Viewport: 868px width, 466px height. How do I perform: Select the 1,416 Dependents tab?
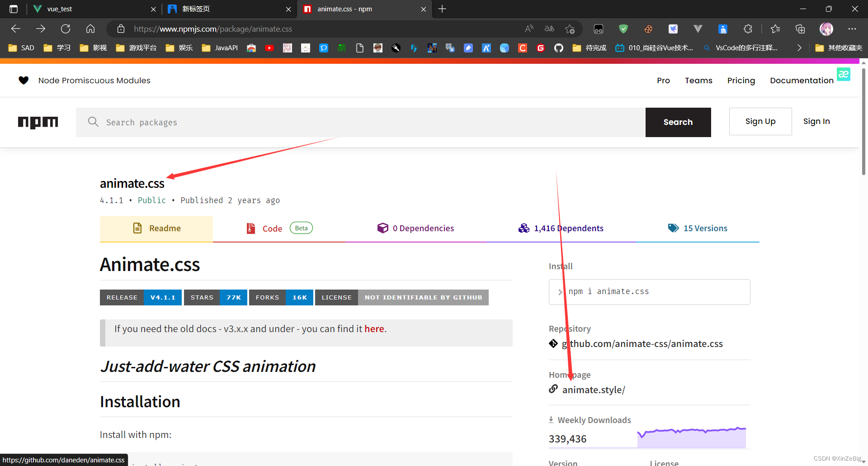click(x=561, y=228)
